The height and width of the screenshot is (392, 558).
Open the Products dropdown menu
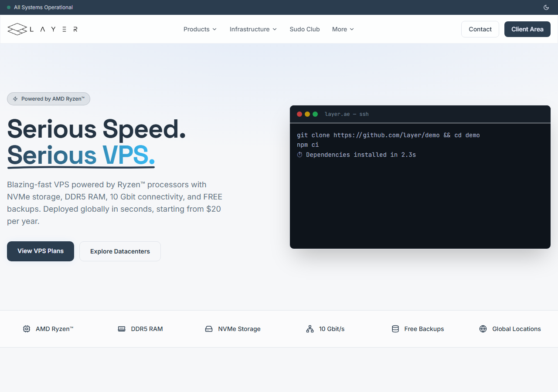click(x=200, y=29)
